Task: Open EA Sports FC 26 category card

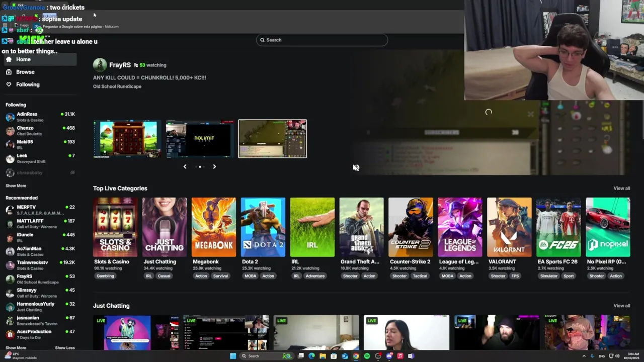Action: (558, 227)
